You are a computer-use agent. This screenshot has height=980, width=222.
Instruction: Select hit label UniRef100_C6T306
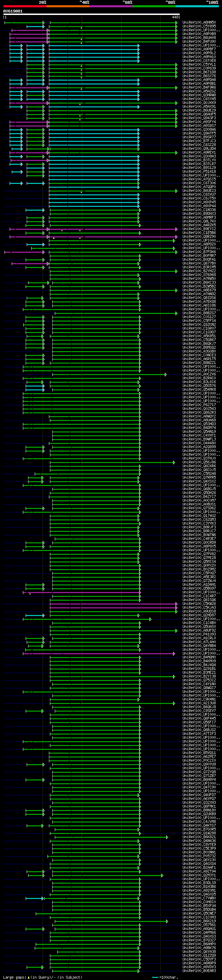tap(199, 183)
